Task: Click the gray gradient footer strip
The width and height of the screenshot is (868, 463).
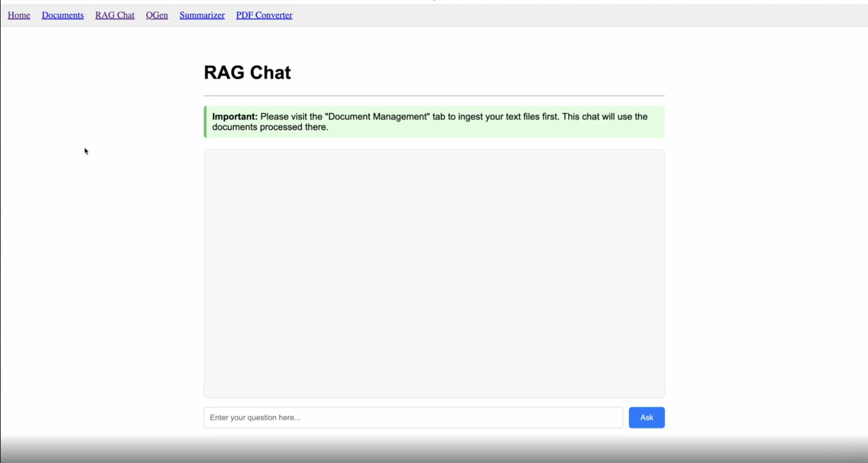Action: pyautogui.click(x=434, y=450)
